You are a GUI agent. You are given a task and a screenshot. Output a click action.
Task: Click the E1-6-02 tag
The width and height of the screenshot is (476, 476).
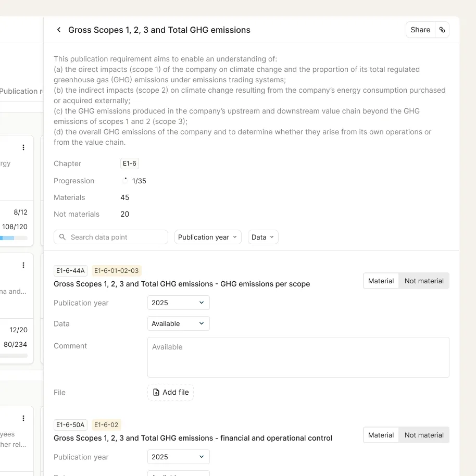pyautogui.click(x=106, y=425)
